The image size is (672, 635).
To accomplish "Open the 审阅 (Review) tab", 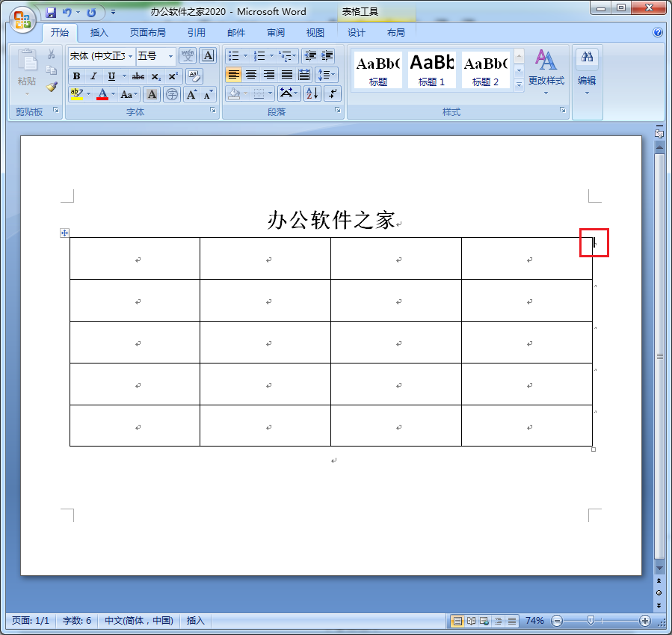I will tap(276, 33).
